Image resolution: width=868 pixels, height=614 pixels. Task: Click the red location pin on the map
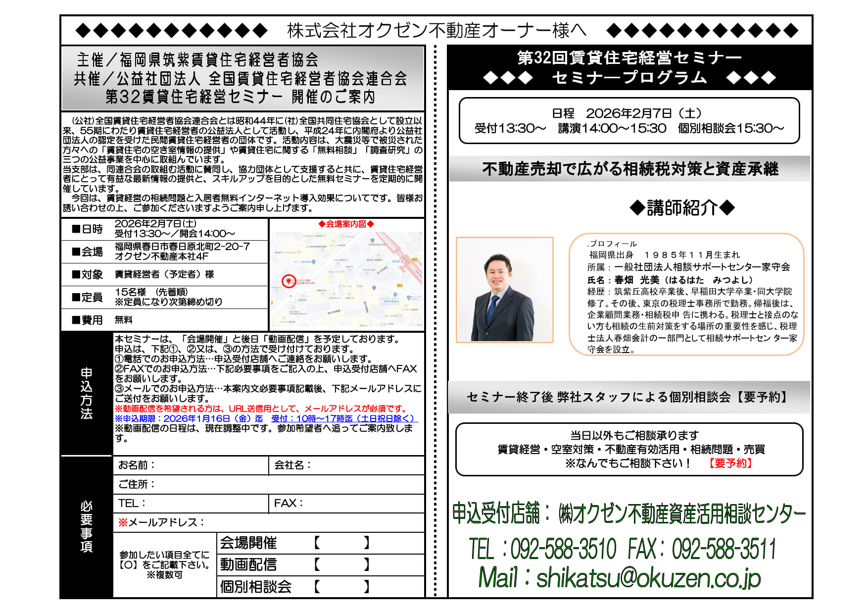[289, 281]
